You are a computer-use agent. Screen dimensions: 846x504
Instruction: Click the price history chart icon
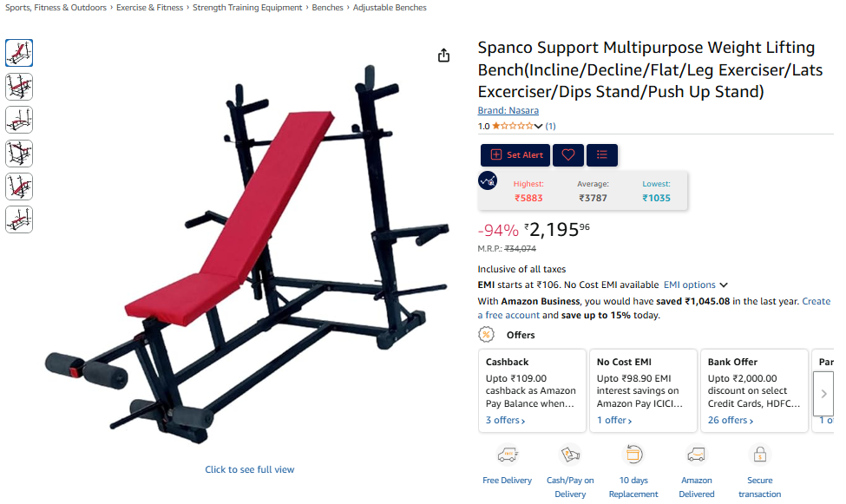tap(488, 181)
